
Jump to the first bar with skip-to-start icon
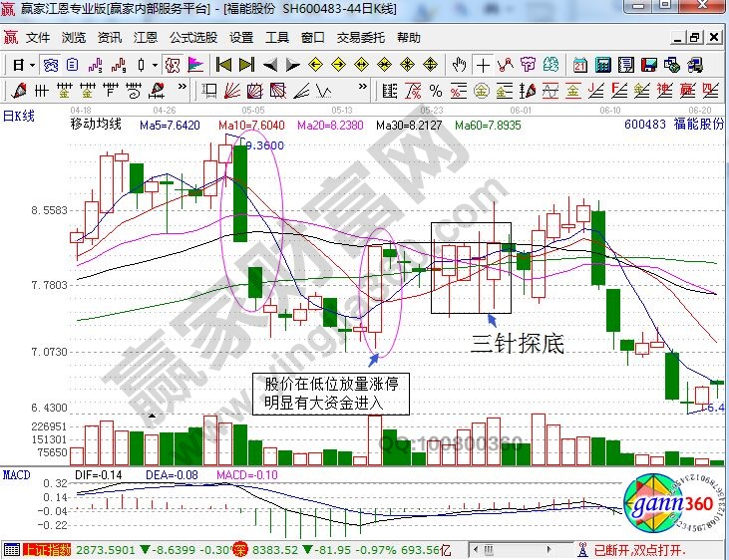tap(223, 65)
